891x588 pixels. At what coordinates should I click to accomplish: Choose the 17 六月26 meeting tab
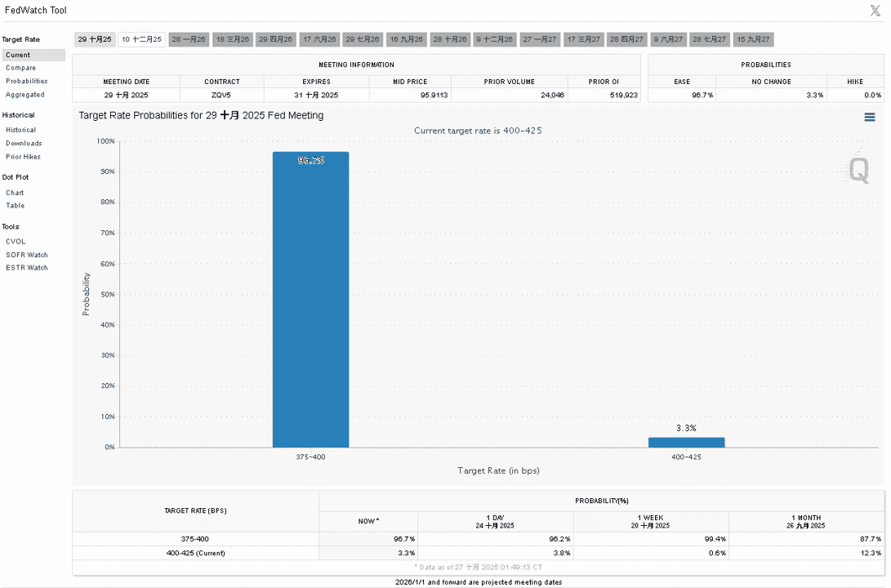319,39
